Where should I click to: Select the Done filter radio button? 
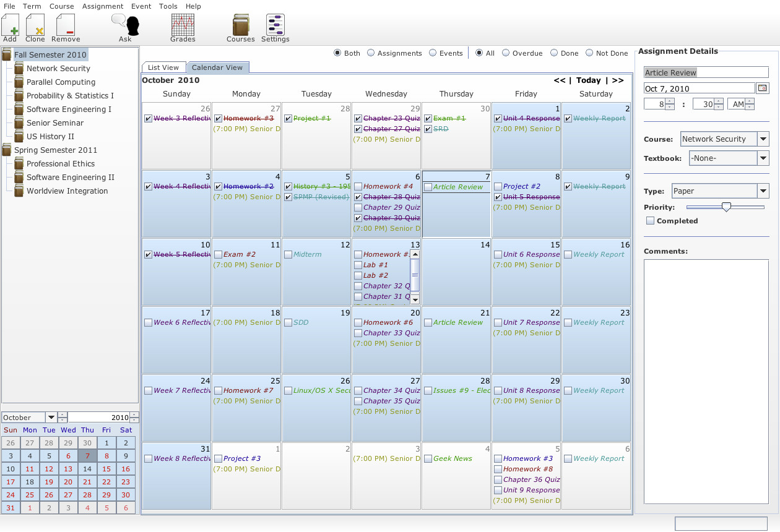click(x=554, y=53)
